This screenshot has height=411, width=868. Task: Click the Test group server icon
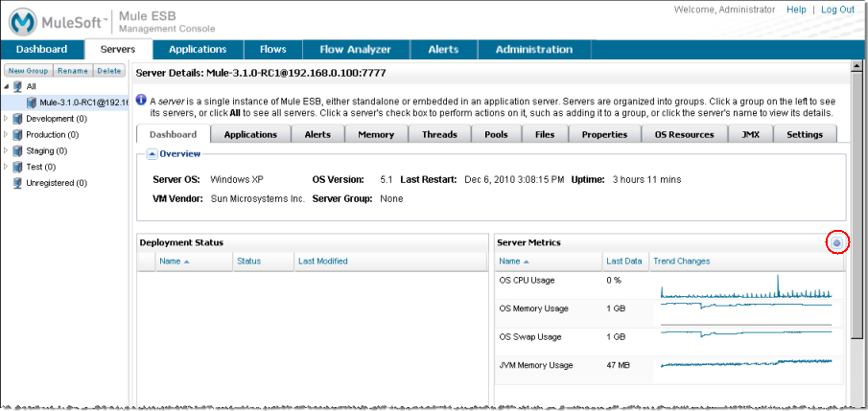click(18, 166)
